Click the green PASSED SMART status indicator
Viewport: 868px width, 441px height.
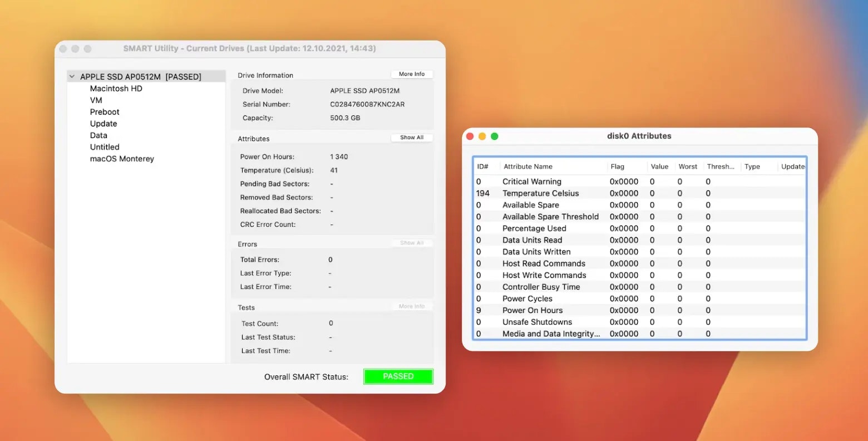tap(398, 376)
